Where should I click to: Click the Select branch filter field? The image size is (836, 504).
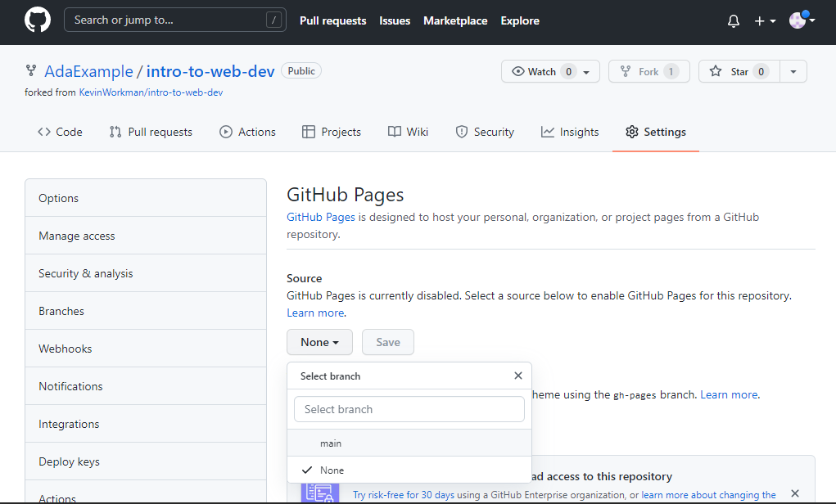click(409, 409)
